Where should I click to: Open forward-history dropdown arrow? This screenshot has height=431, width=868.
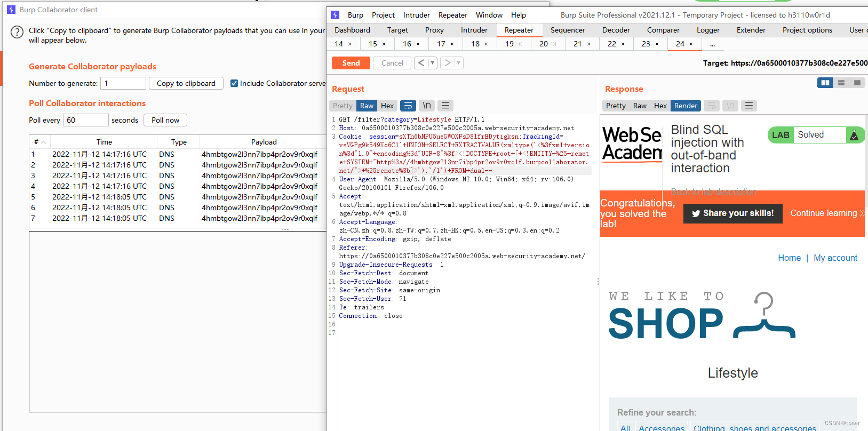click(458, 63)
